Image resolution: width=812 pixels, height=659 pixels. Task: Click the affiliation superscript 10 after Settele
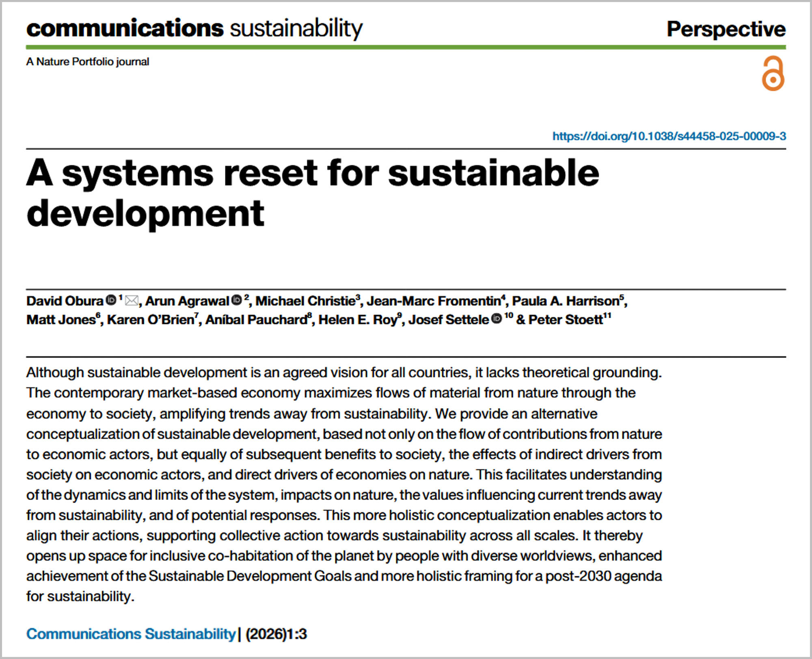pos(509,316)
